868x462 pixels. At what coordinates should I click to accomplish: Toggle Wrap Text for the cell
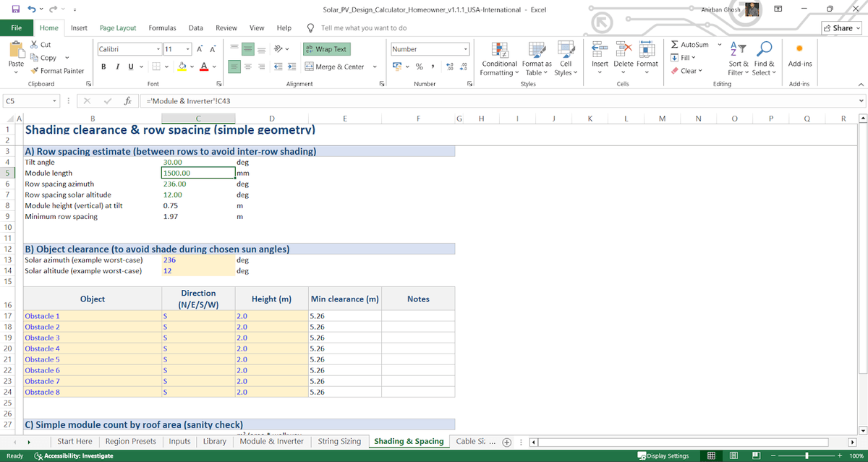[x=325, y=49]
